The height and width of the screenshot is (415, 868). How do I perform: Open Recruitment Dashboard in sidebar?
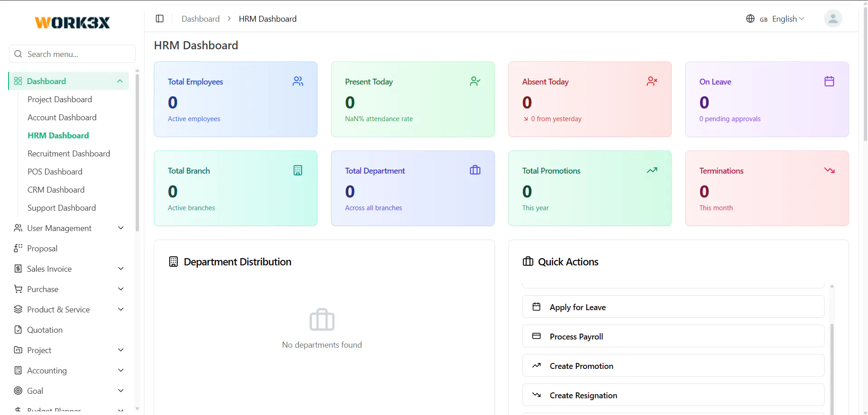pyautogui.click(x=69, y=153)
